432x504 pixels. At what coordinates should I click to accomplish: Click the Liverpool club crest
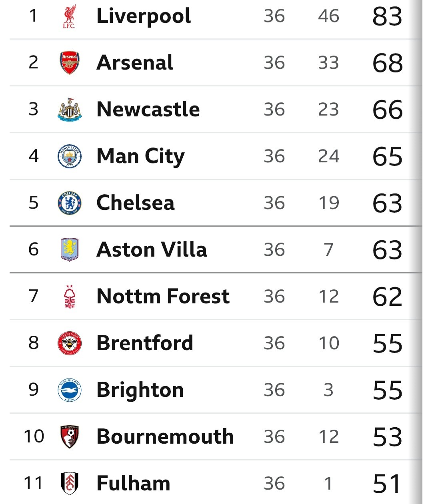(69, 16)
